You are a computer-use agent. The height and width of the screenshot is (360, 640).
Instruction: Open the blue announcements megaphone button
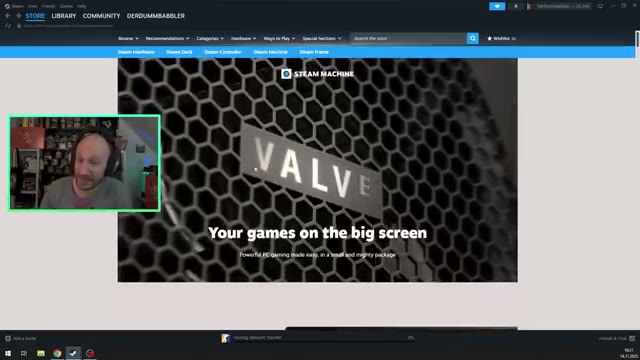click(x=497, y=6)
